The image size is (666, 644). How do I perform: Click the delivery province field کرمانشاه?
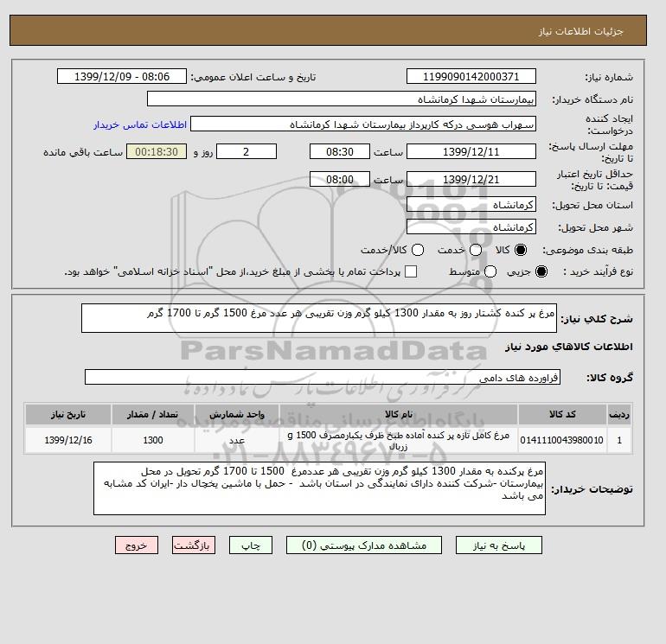point(471,205)
